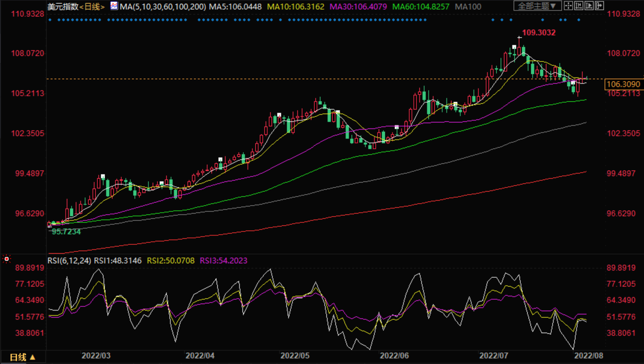Click the MA(5,10,30,60,100,200) indicator label

click(x=163, y=7)
